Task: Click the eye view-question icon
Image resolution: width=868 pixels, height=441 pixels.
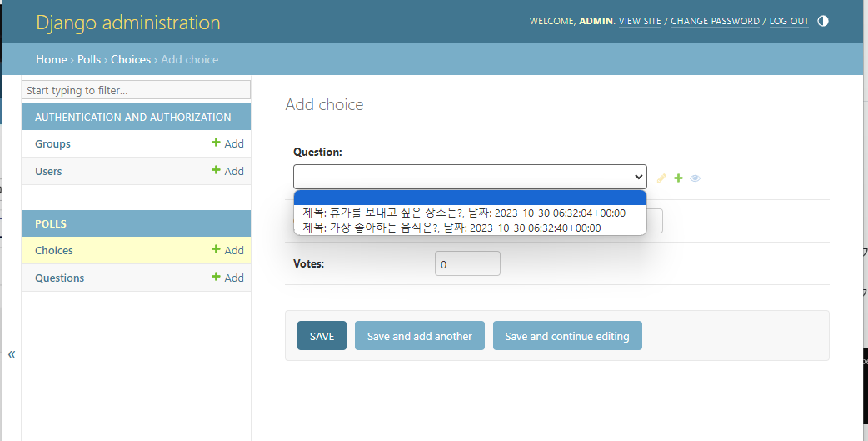Action: coord(696,178)
